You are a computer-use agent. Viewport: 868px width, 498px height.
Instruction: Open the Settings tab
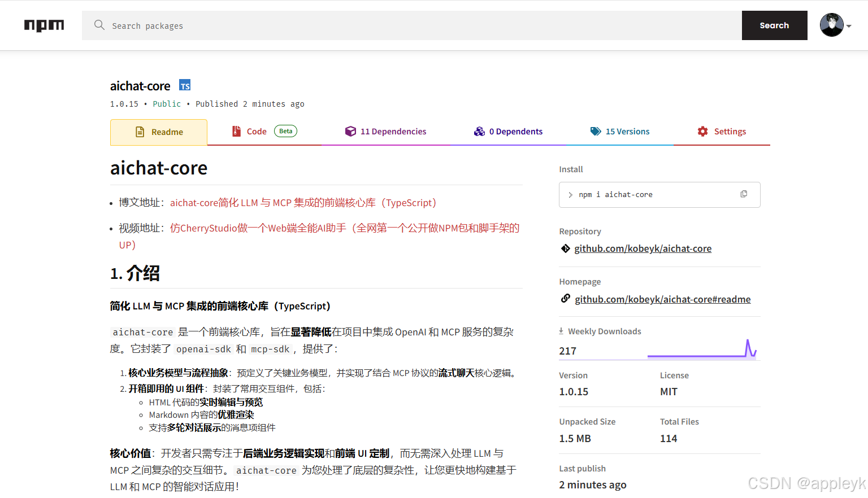(722, 132)
